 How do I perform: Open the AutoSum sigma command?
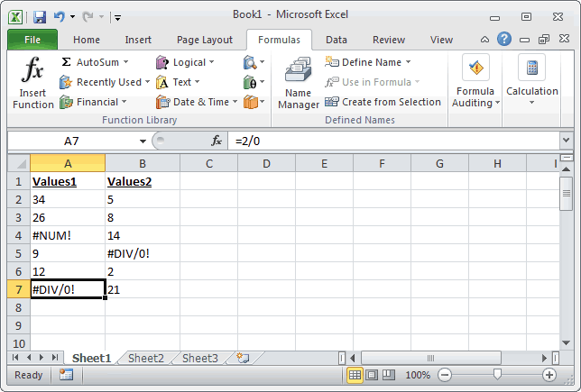pos(95,62)
